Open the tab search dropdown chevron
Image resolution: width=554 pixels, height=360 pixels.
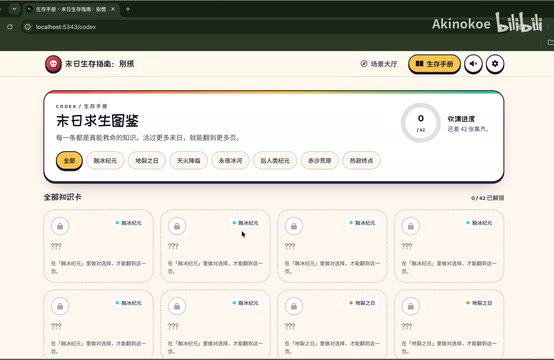pyautogui.click(x=14, y=9)
